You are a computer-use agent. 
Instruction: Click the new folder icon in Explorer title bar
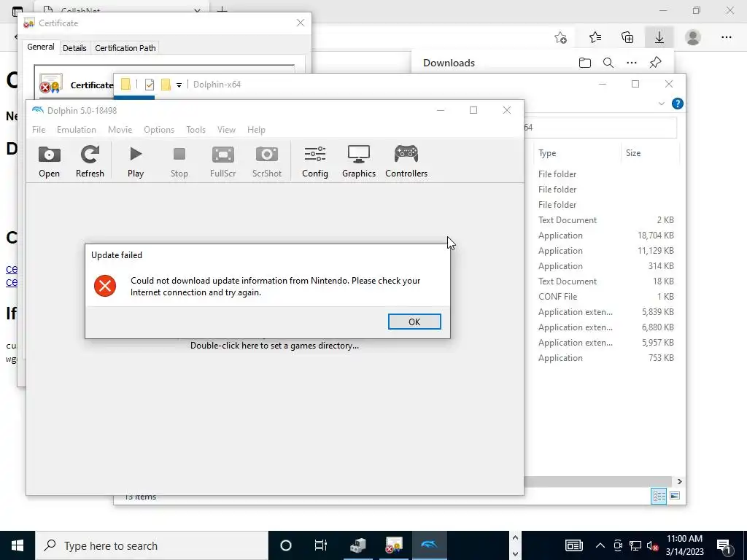tap(166, 85)
